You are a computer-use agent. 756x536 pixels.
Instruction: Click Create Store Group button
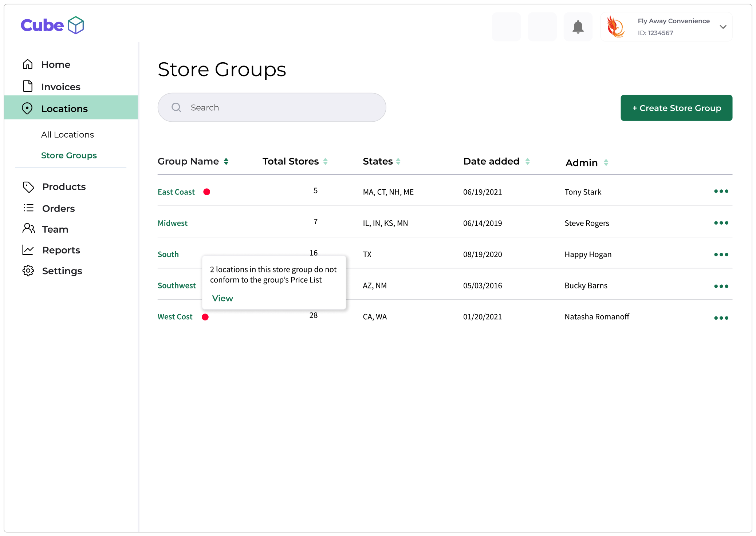coord(676,108)
